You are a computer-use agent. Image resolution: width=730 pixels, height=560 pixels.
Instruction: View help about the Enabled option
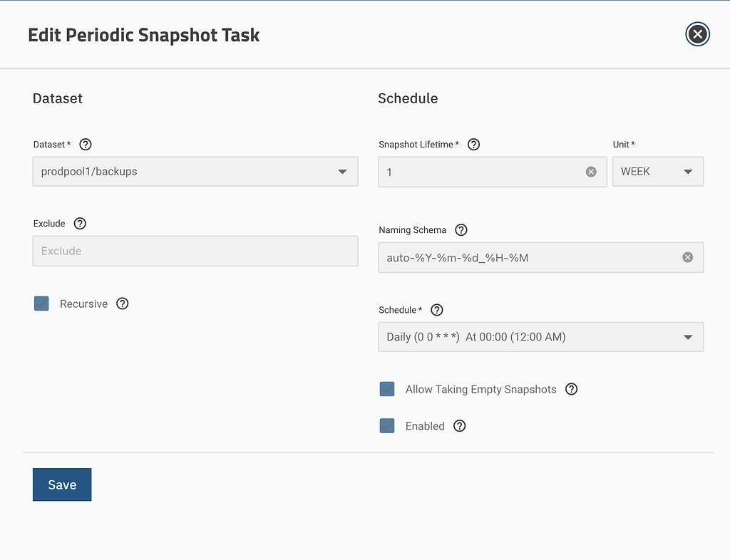[459, 425]
